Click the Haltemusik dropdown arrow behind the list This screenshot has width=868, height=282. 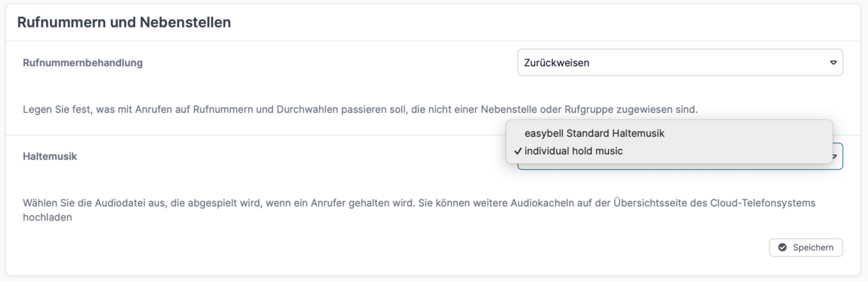point(837,155)
